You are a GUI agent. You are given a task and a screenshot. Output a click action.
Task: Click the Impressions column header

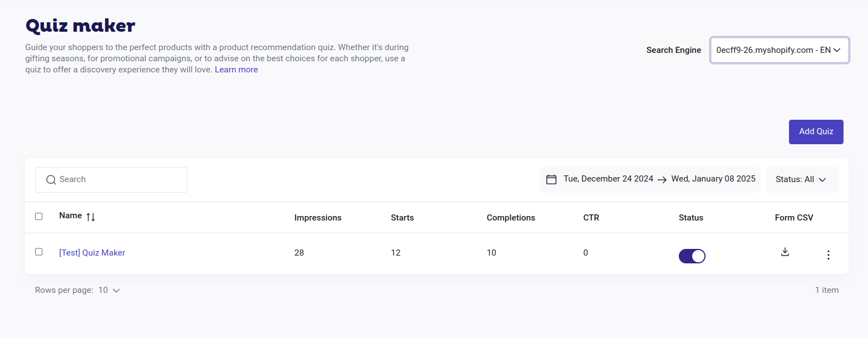318,218
